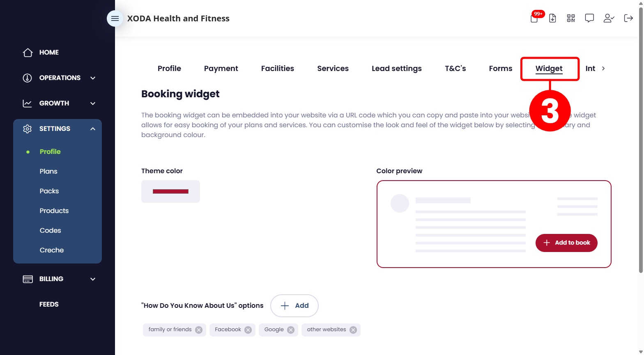Remove the 'Google' option tag

pyautogui.click(x=291, y=330)
